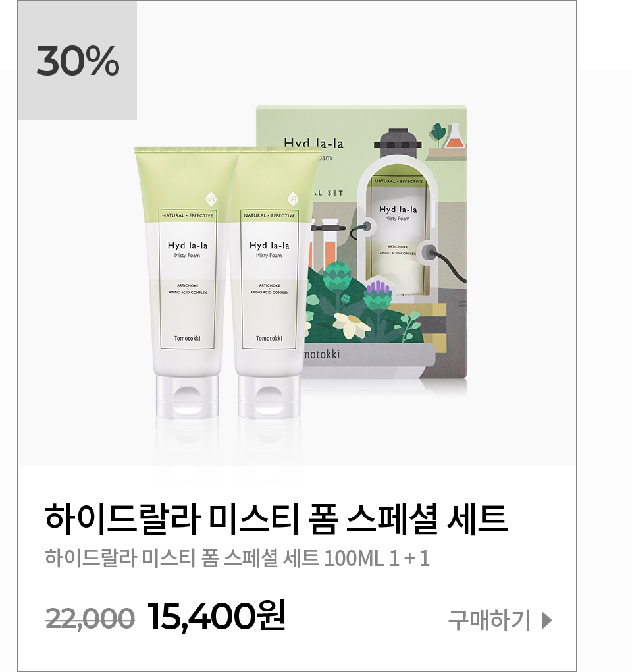Click the white emblem on left tube
The width and height of the screenshot is (632, 672).
211,199
